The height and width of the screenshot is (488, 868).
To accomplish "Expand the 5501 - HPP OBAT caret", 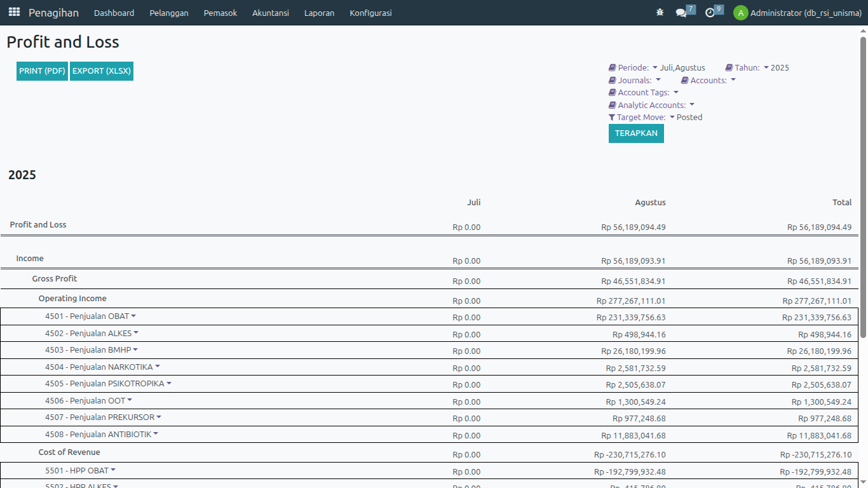I will pos(113,470).
